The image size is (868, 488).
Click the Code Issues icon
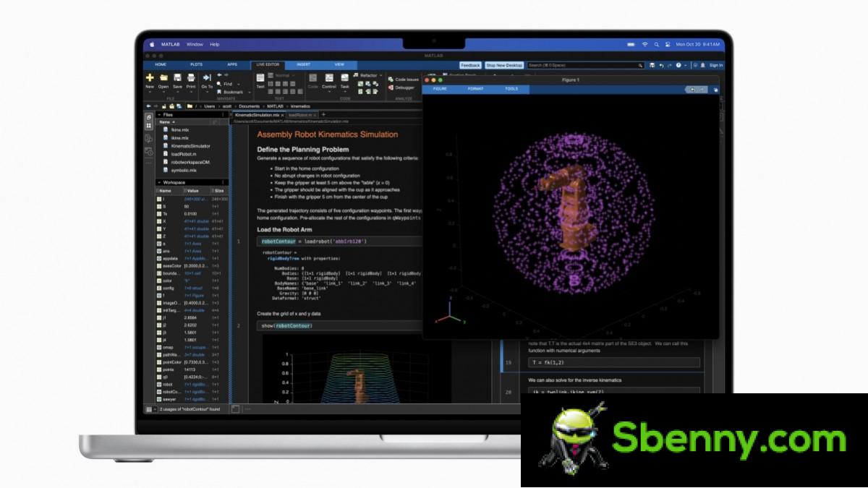391,80
